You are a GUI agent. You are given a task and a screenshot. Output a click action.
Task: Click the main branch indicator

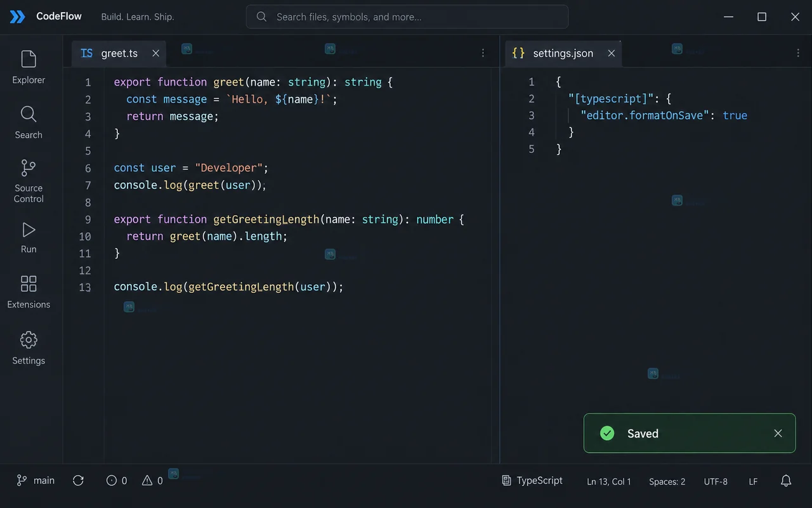pyautogui.click(x=36, y=481)
